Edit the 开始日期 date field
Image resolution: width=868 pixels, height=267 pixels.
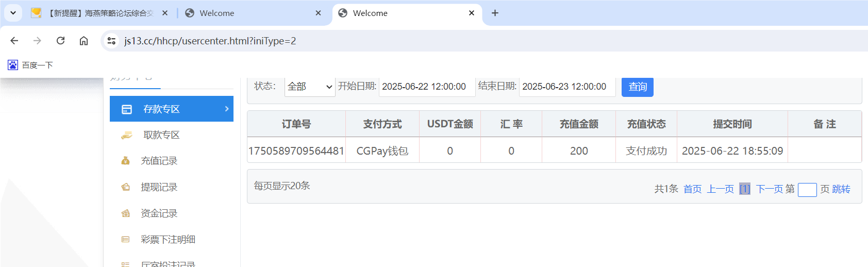coord(427,87)
